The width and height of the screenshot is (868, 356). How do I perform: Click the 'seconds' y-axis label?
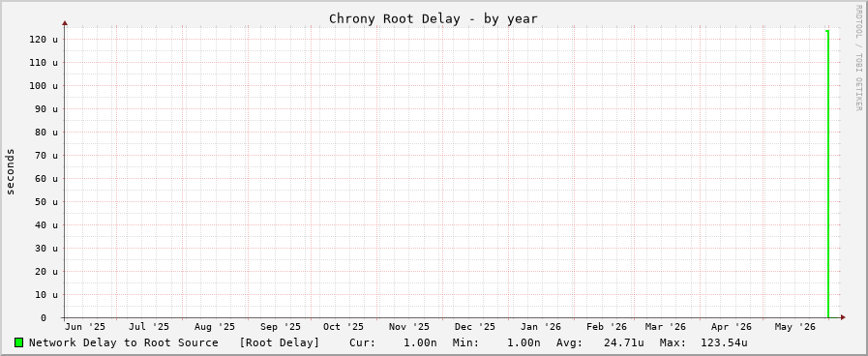(11, 171)
